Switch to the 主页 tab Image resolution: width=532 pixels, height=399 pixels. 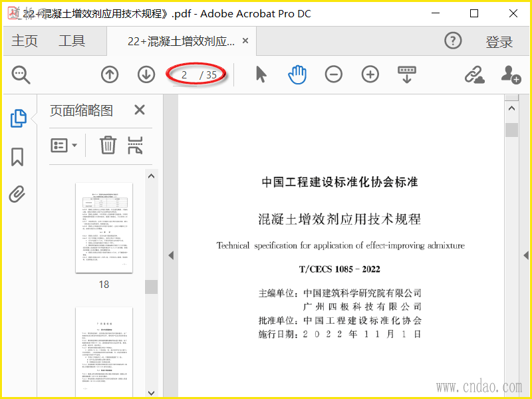(x=25, y=41)
